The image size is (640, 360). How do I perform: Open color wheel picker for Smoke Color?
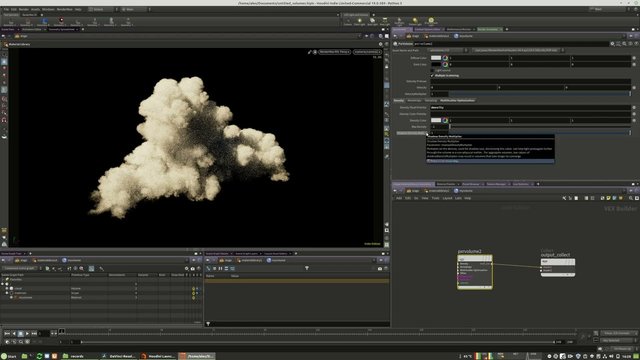(x=445, y=64)
